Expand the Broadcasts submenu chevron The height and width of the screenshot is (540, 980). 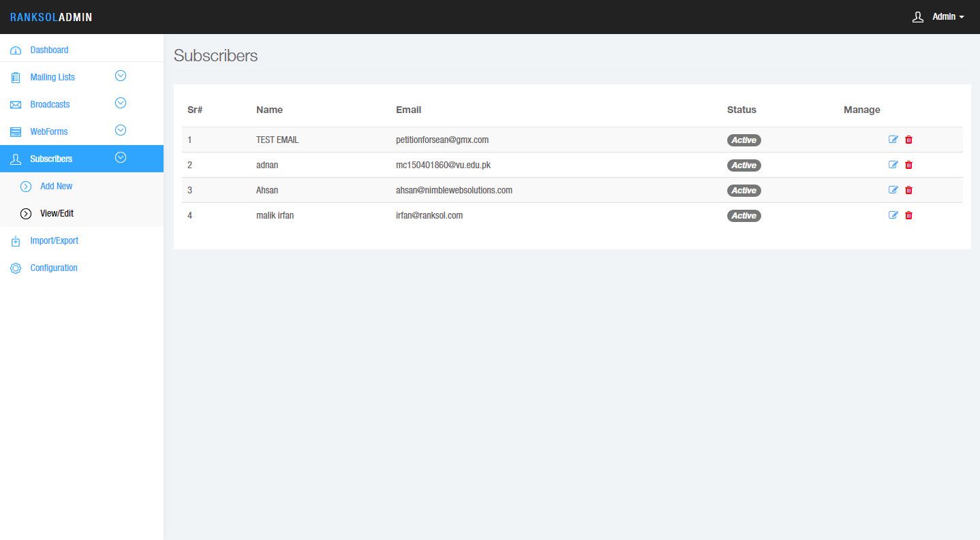click(121, 103)
